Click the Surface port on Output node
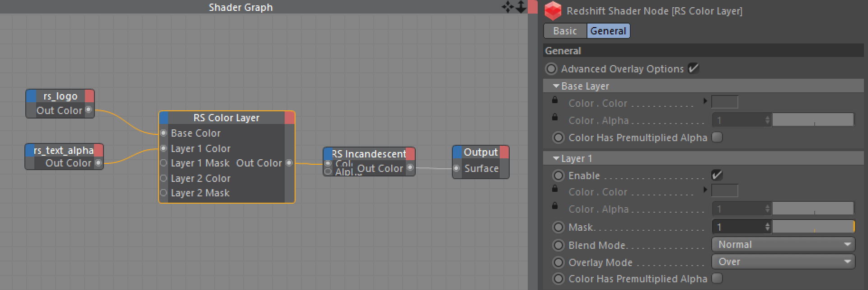Image resolution: width=868 pixels, height=290 pixels. pyautogui.click(x=457, y=168)
